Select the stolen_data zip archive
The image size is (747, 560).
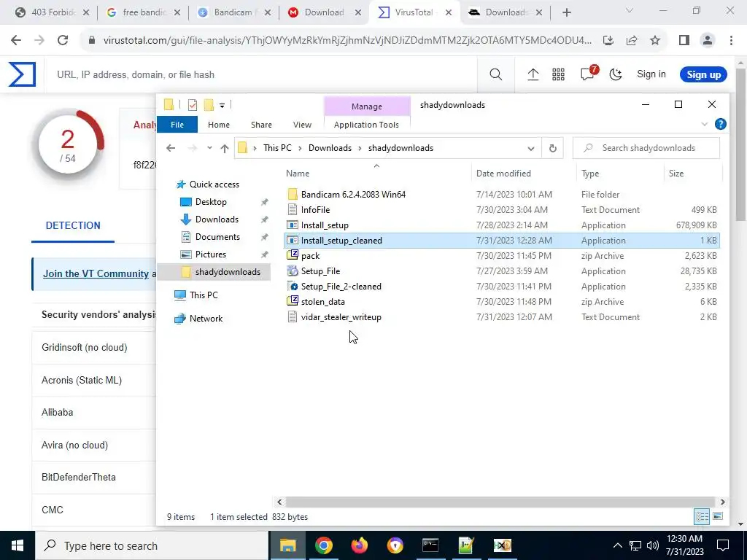(x=322, y=301)
